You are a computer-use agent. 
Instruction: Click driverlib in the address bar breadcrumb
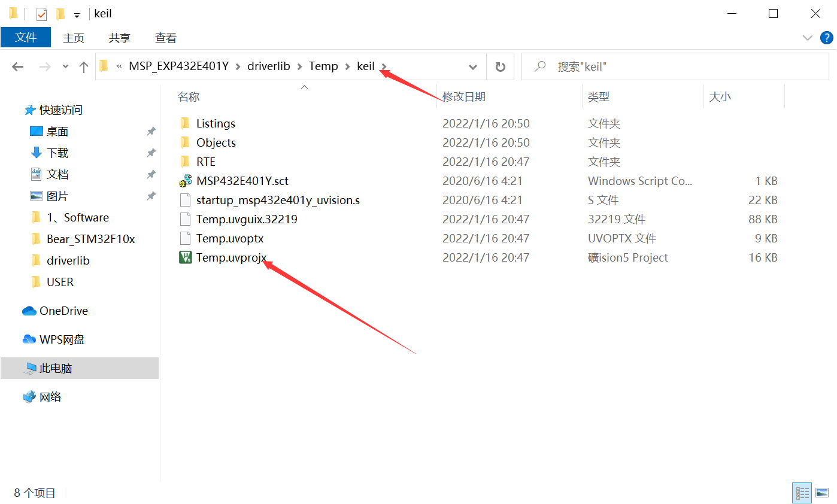[x=268, y=66]
